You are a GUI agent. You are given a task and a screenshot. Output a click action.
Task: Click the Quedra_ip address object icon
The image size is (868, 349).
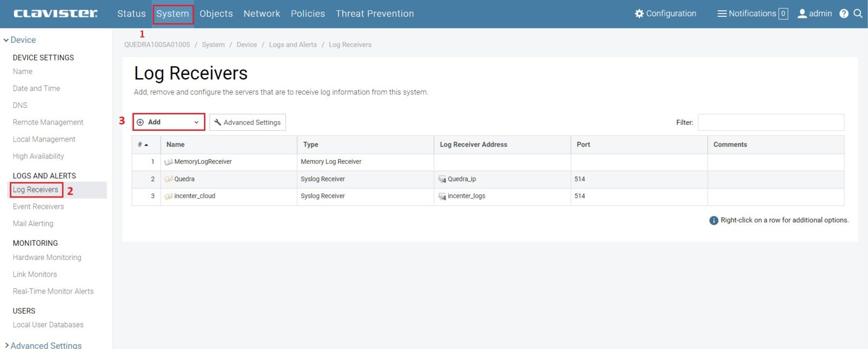[442, 179]
